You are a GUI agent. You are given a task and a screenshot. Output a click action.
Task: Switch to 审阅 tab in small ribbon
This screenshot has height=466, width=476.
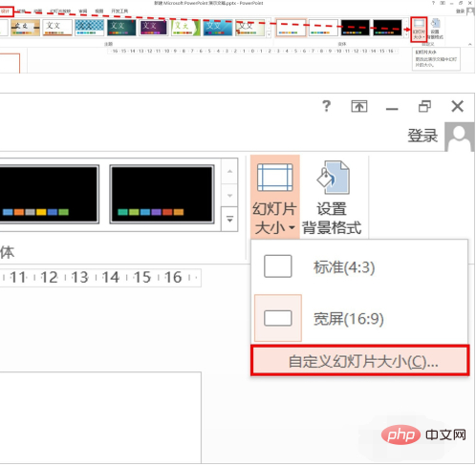tap(83, 11)
